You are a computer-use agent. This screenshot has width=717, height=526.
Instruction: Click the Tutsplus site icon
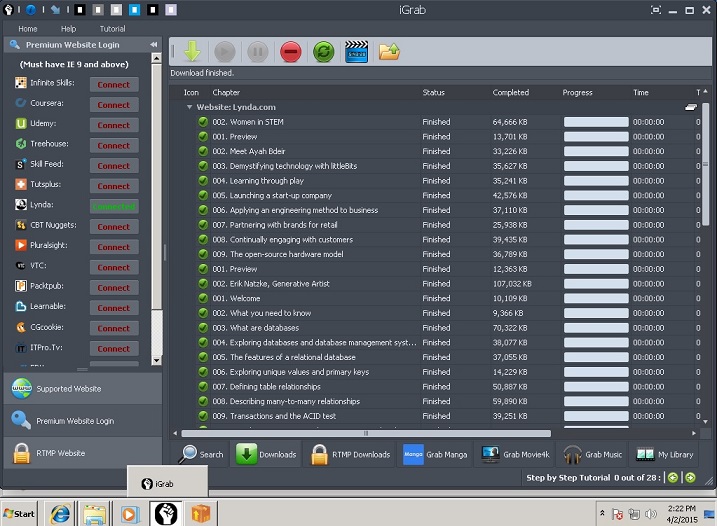click(x=21, y=184)
